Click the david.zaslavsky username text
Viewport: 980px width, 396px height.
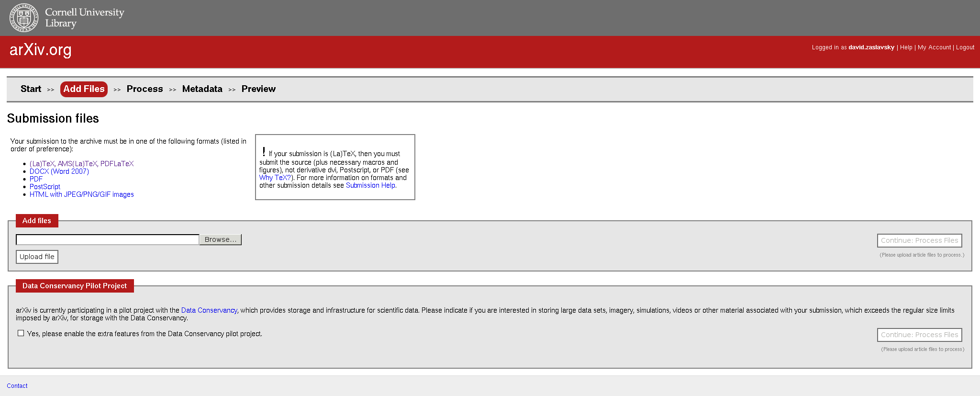pos(871,47)
